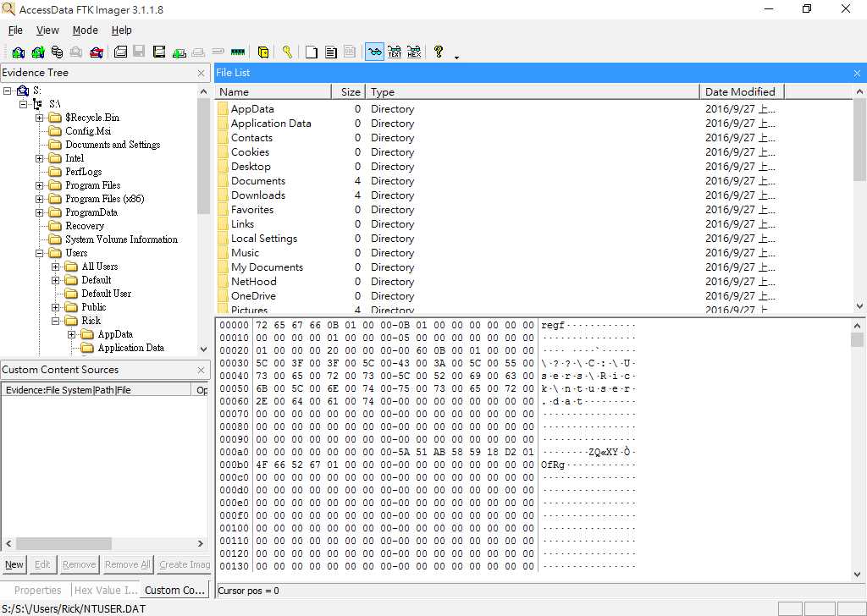Switch to the Custom Content tab
Screen dimensions: 867x616
click(x=174, y=590)
